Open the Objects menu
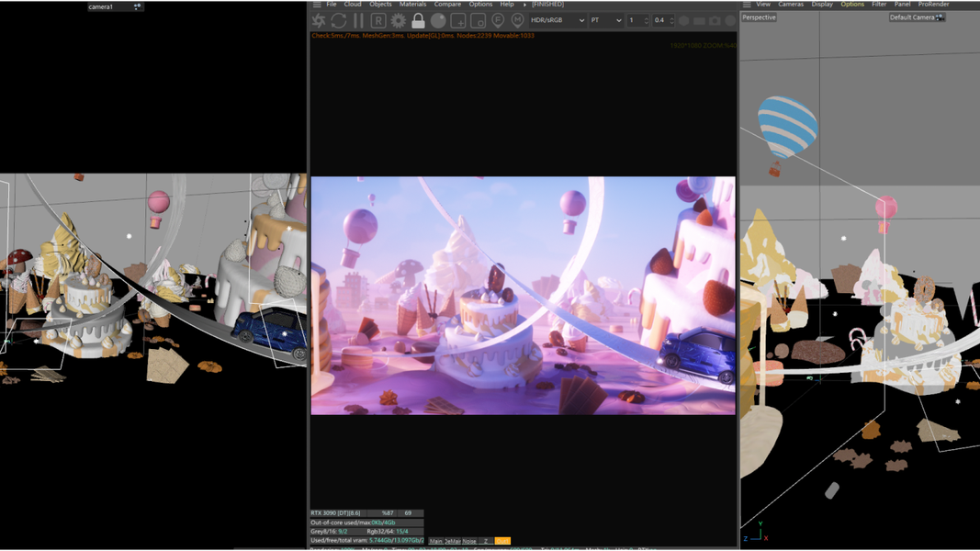The height and width of the screenshot is (551, 980). (x=380, y=5)
